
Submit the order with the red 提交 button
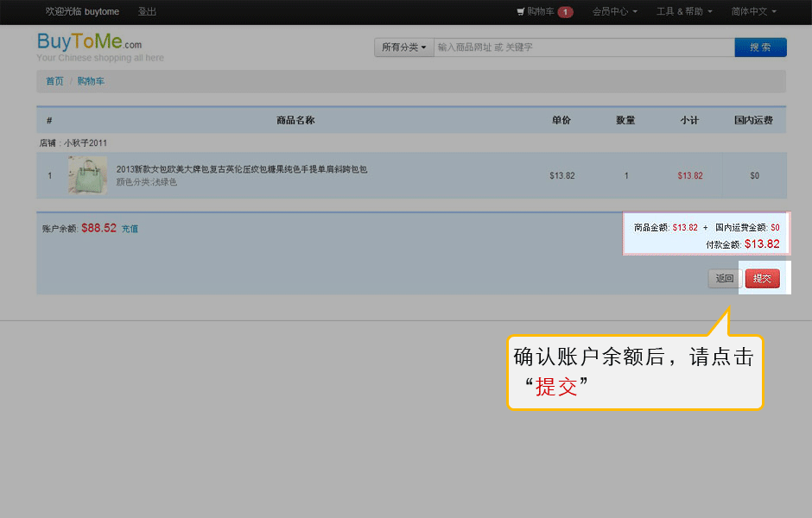[x=762, y=278]
